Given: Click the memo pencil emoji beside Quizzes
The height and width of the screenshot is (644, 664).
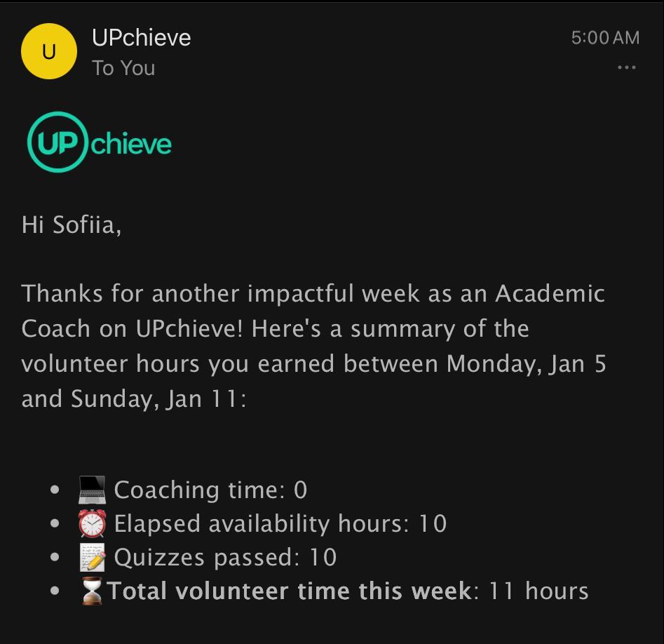Looking at the screenshot, I should click(92, 557).
